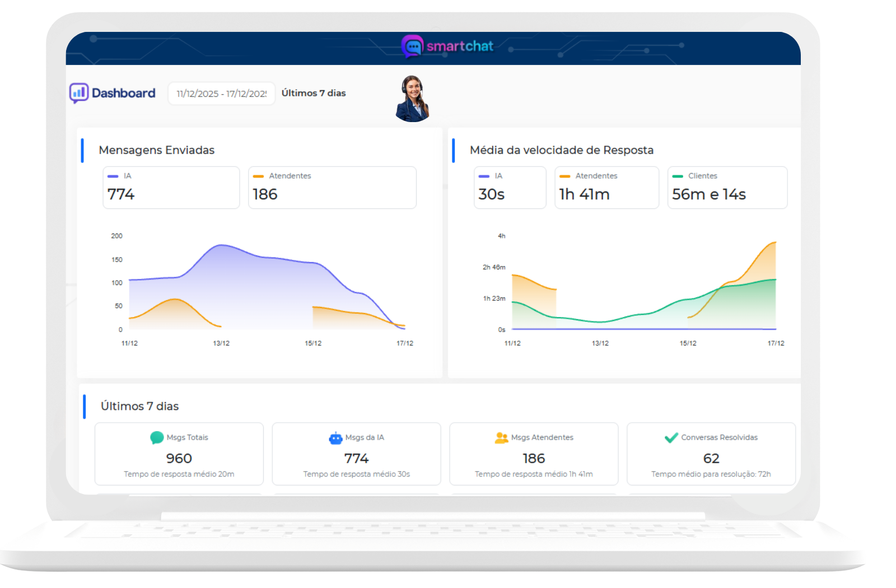Screen dimensions: 896x588
Task: Click the Últimos 7 dias label beside date field
Action: tap(314, 93)
